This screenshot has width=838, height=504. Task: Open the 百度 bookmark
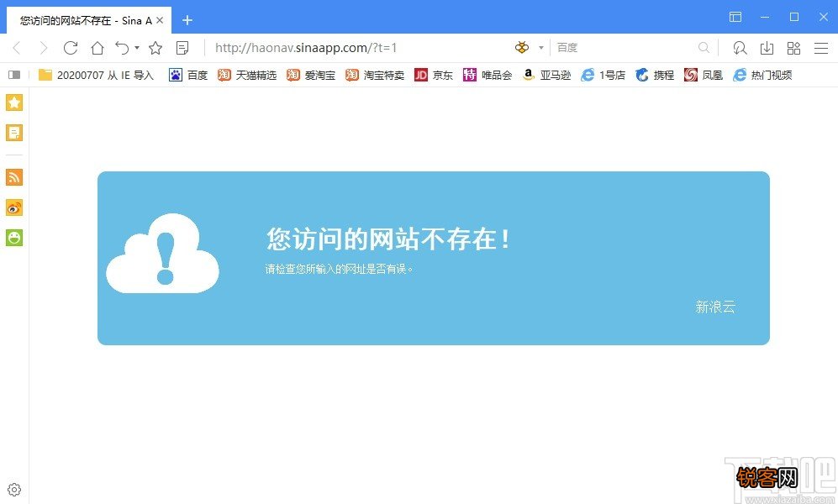tap(188, 76)
